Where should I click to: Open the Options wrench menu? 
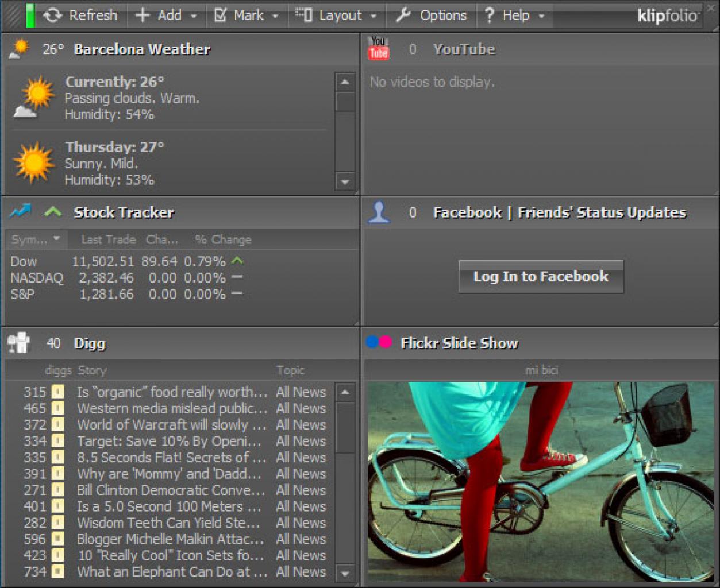click(431, 16)
